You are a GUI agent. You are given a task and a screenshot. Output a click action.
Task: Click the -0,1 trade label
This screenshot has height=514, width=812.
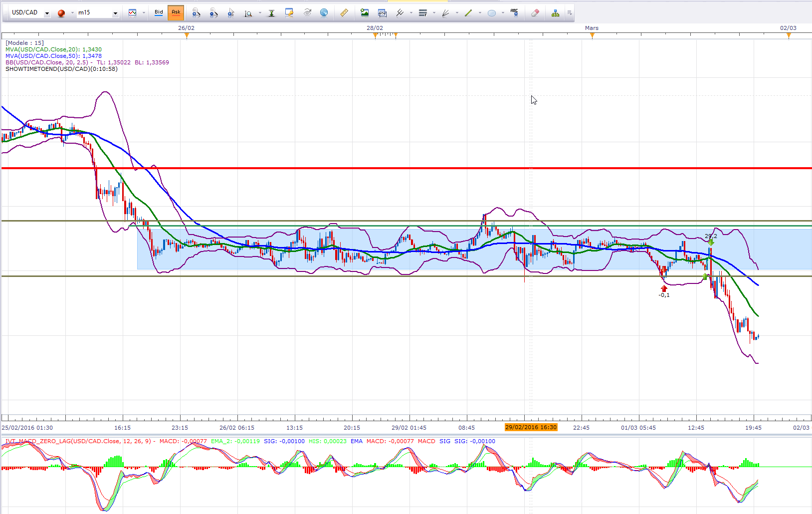coord(664,295)
